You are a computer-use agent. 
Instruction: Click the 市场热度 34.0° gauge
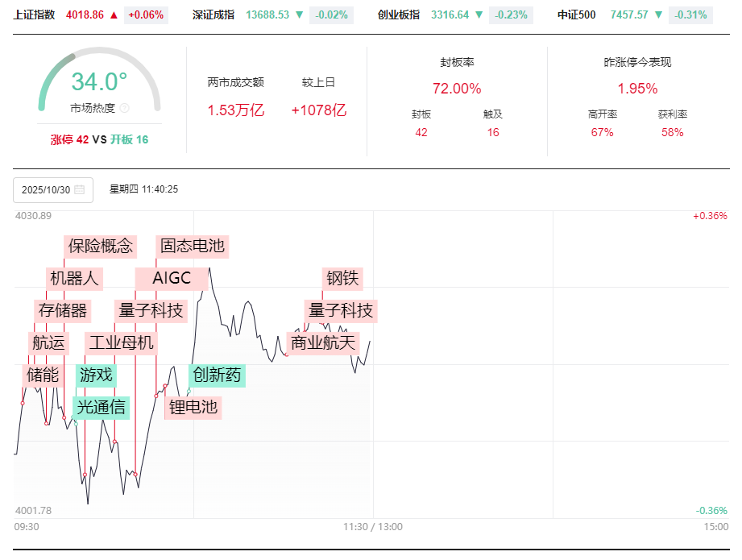click(x=99, y=82)
